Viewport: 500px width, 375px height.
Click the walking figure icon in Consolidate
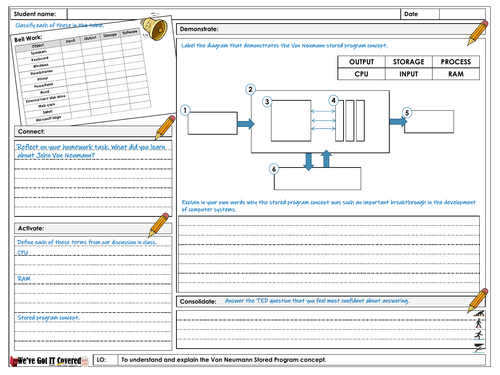pyautogui.click(x=479, y=323)
